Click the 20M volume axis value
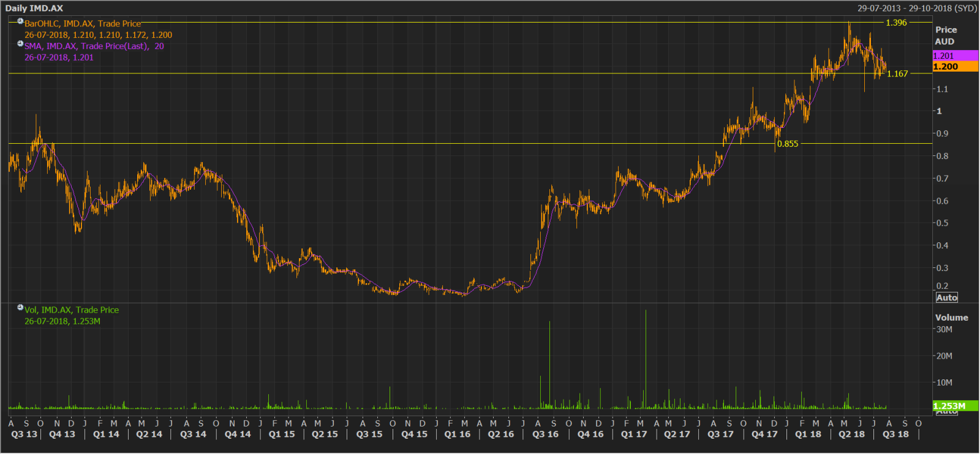The width and height of the screenshot is (980, 454). tap(944, 355)
